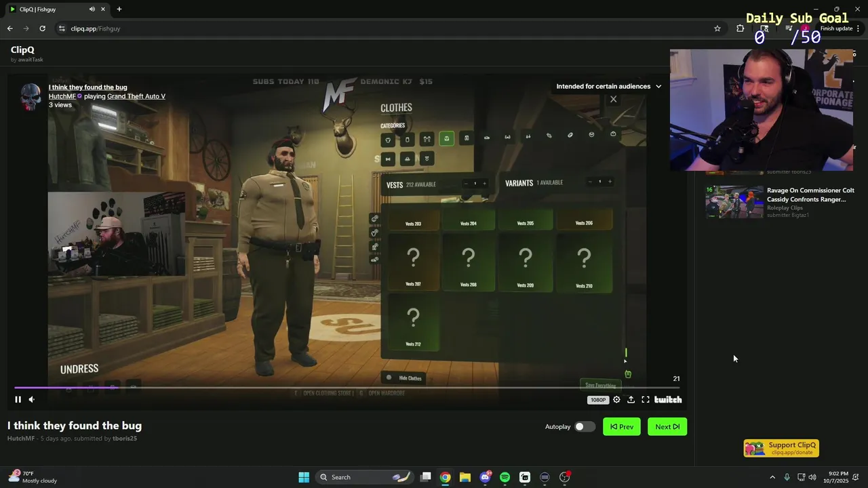
Task: Open the white square app icon in the taskbar
Action: tap(525, 477)
